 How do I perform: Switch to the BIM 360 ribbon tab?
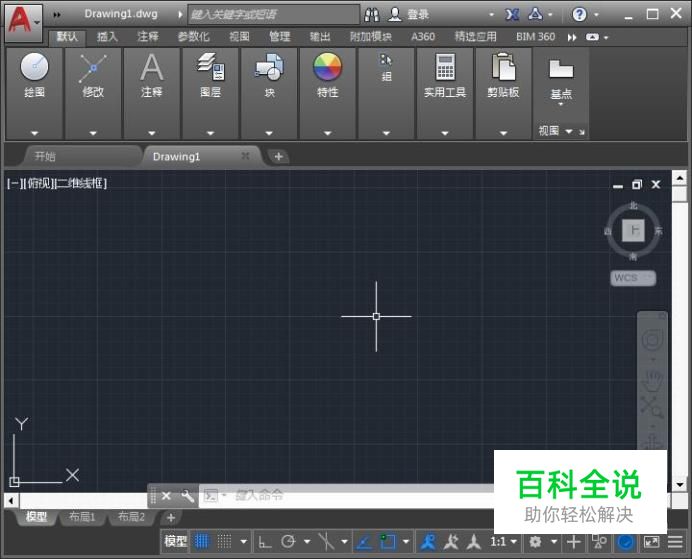[535, 37]
